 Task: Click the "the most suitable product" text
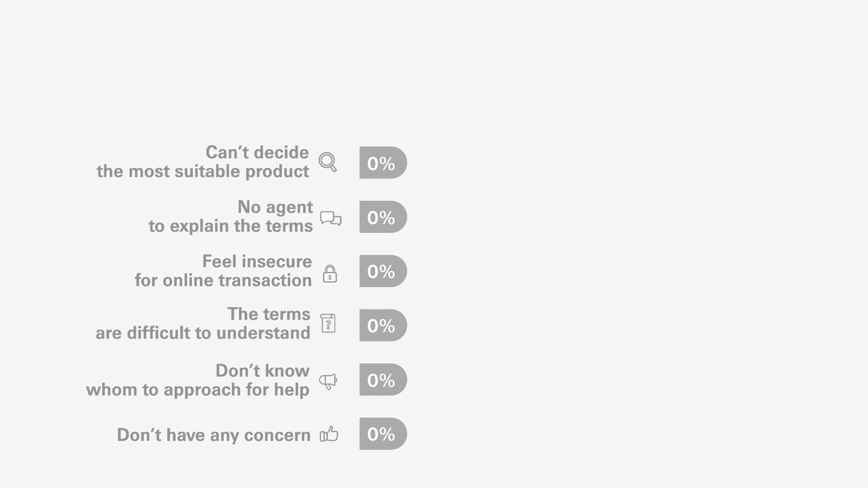(203, 171)
